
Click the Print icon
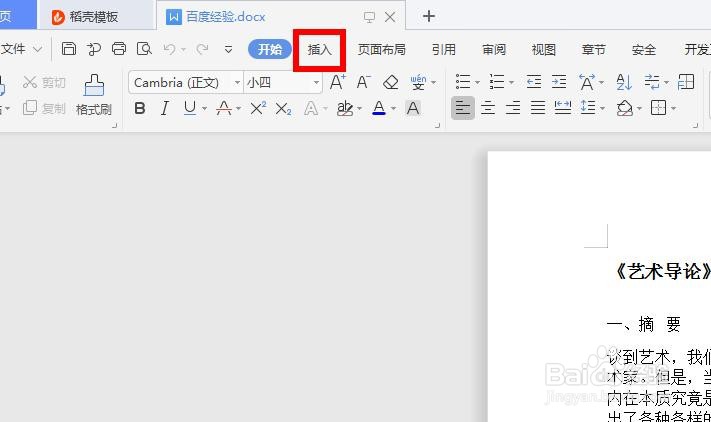click(x=119, y=49)
